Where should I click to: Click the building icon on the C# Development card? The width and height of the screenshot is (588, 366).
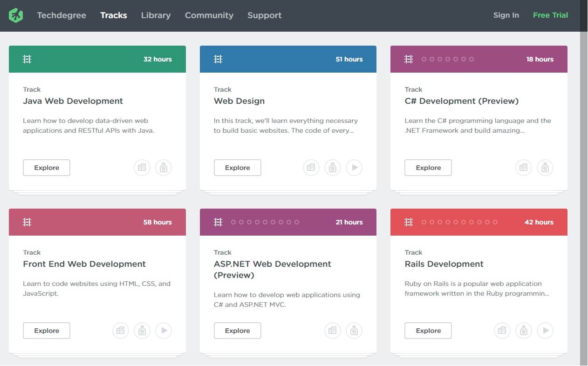(524, 168)
